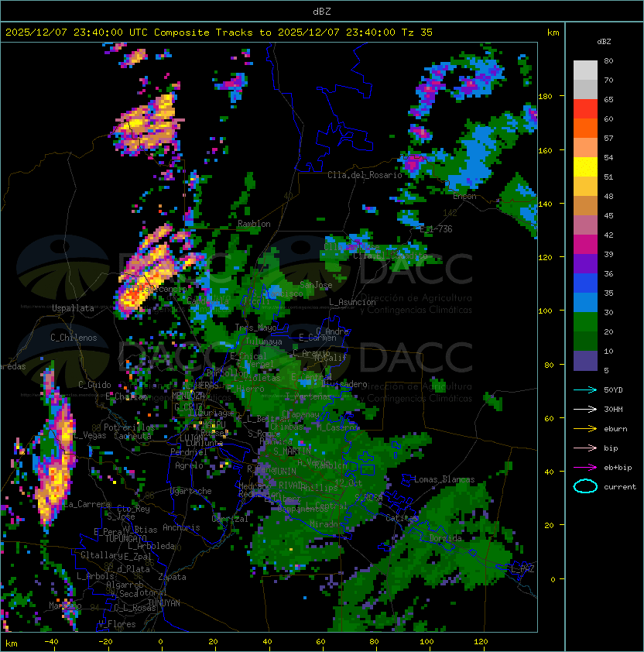This screenshot has width=644, height=652.
Task: Click the 'Anchoris' place label
Action: pos(181,527)
